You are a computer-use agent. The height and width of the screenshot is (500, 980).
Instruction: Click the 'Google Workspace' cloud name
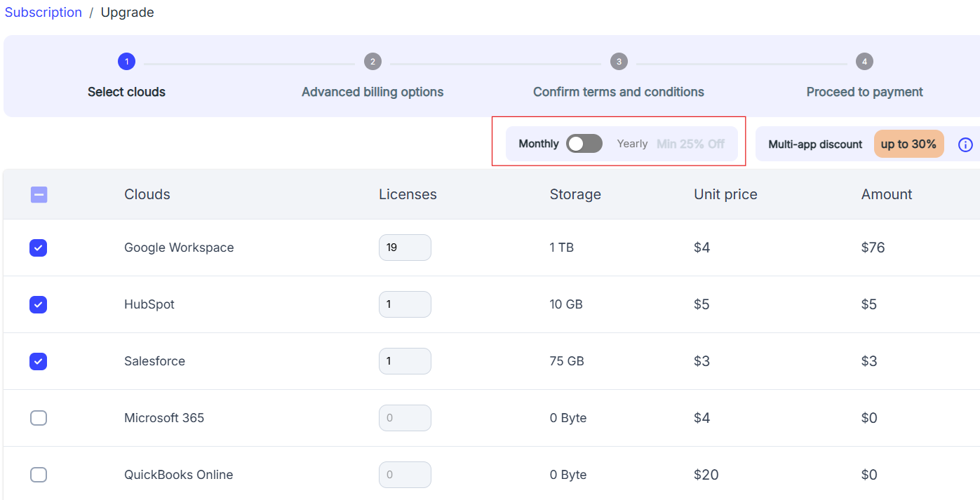click(x=179, y=248)
